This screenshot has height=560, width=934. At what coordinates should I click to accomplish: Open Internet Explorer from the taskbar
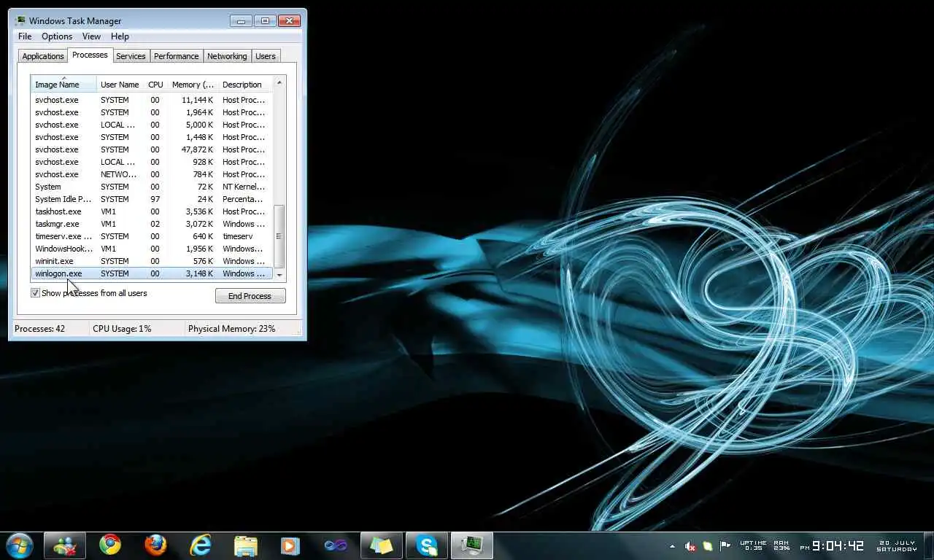(201, 545)
